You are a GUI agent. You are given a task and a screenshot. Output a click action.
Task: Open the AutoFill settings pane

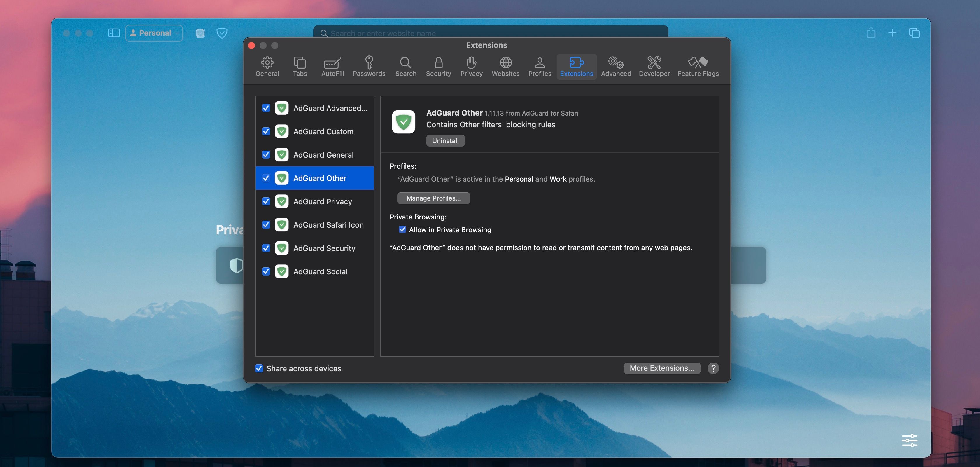point(332,67)
